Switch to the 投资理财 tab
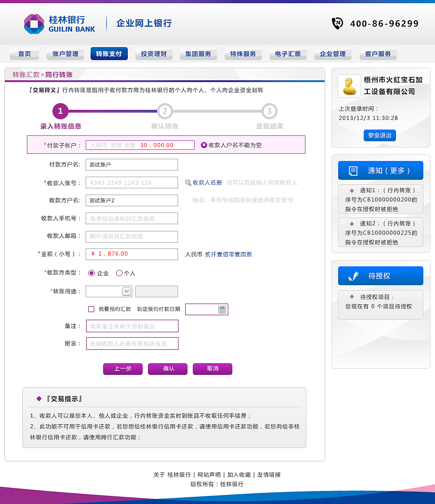Viewport: 435px width, 504px height. click(x=153, y=54)
